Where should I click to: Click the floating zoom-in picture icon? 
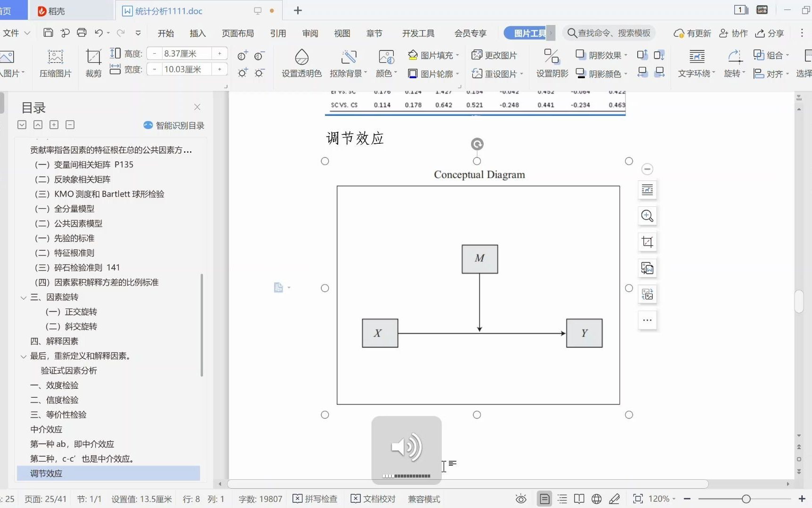point(647,216)
